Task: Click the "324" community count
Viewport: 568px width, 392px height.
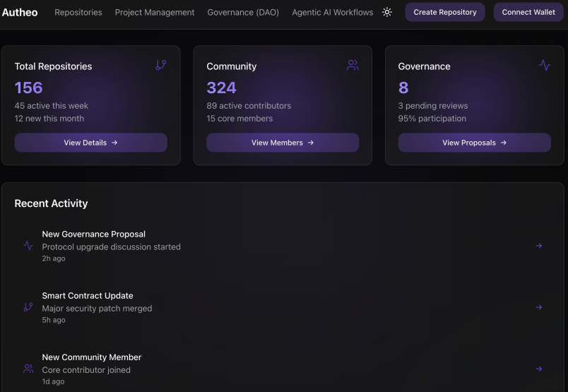Action: (221, 88)
